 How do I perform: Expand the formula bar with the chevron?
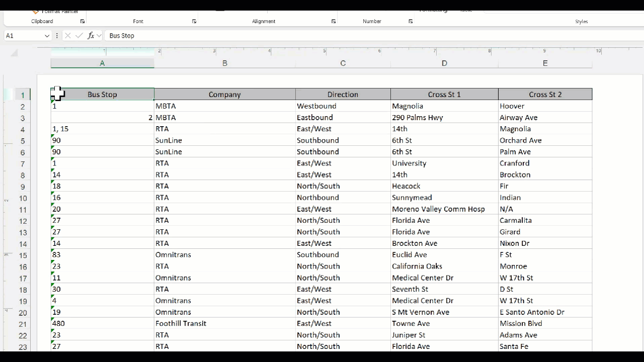99,36
